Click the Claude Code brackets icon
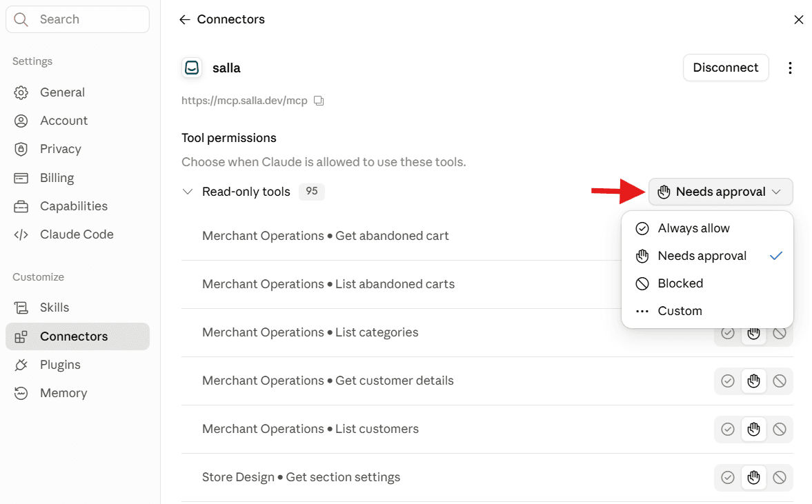The height and width of the screenshot is (504, 812). coord(21,234)
